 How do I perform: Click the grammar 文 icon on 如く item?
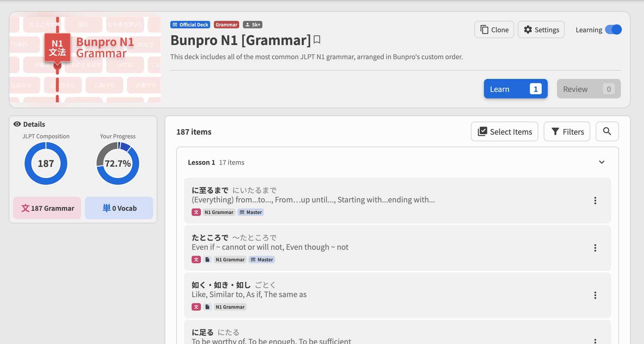coord(196,307)
